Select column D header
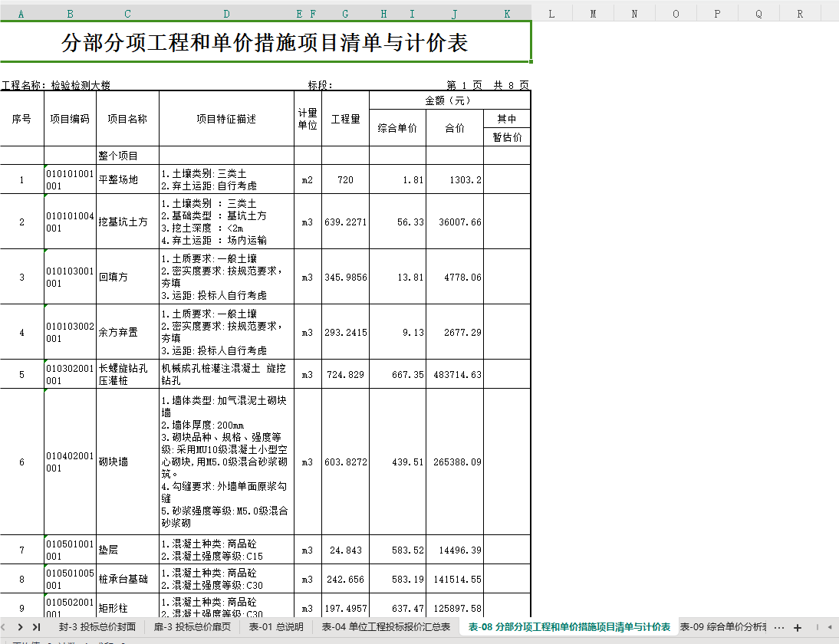839x644 pixels. [226, 14]
